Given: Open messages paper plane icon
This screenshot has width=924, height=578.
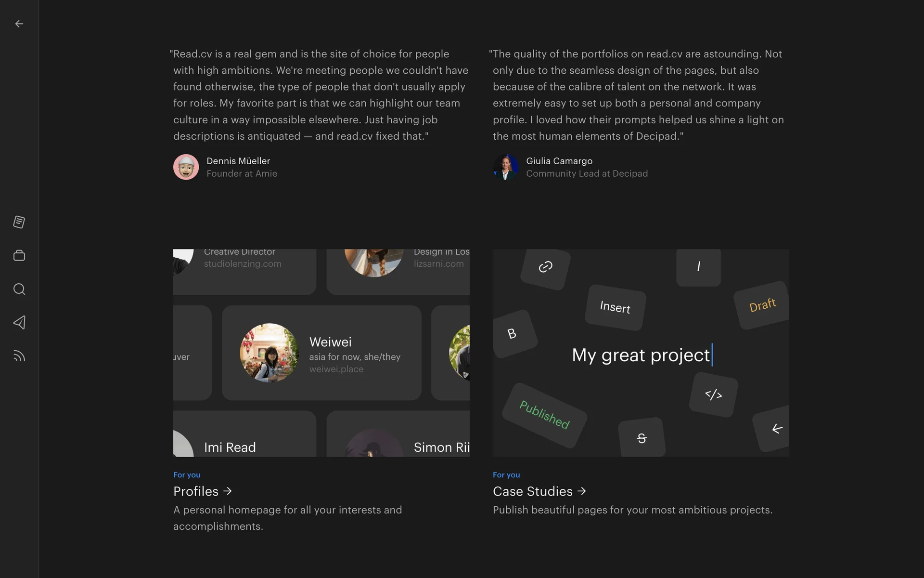Looking at the screenshot, I should [x=19, y=322].
